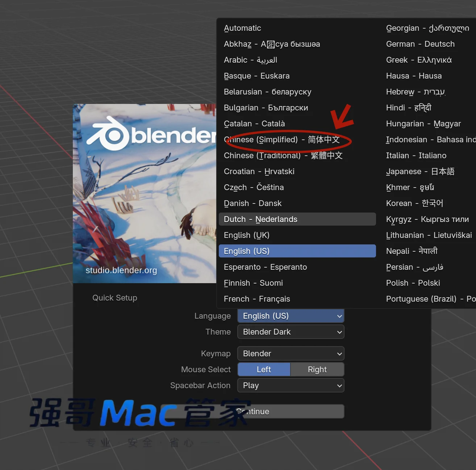476x470 pixels.
Task: Pick English (UK) from language list
Action: click(x=297, y=235)
